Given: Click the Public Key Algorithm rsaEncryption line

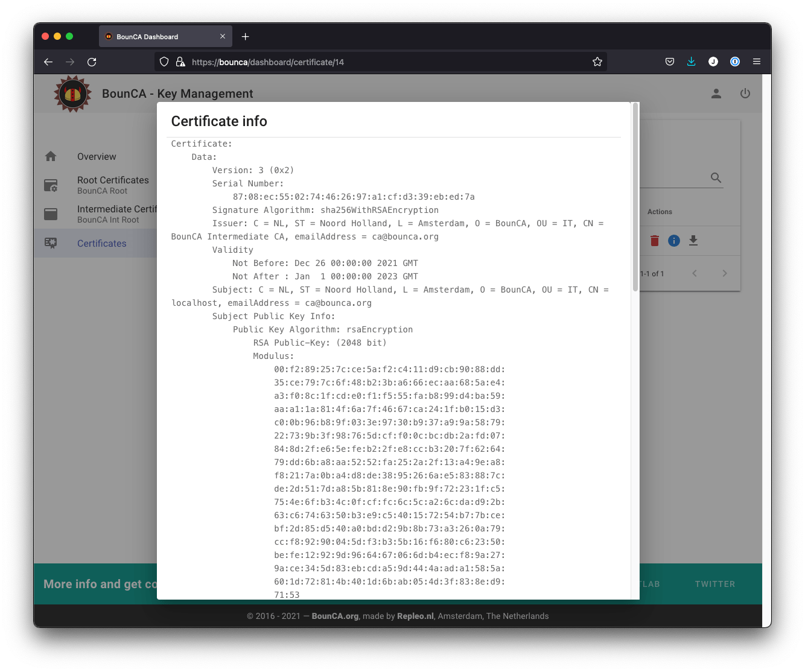Looking at the screenshot, I should (x=323, y=329).
